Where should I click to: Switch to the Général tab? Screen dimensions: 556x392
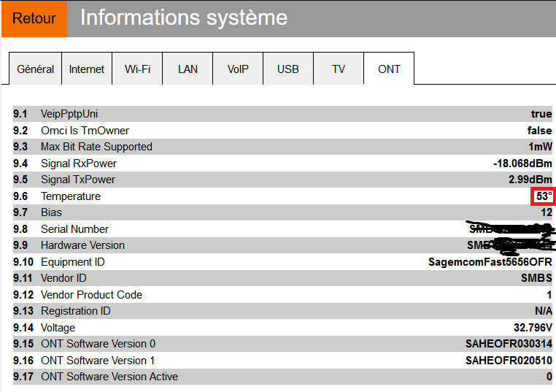[x=35, y=69]
